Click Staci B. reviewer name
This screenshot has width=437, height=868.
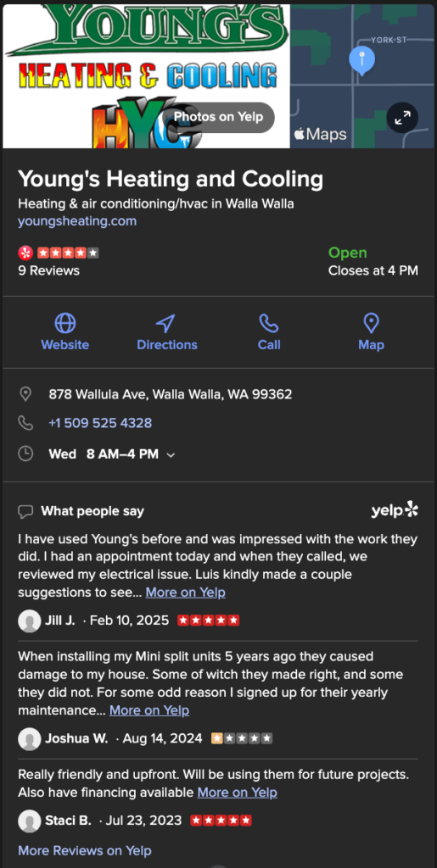tap(68, 821)
